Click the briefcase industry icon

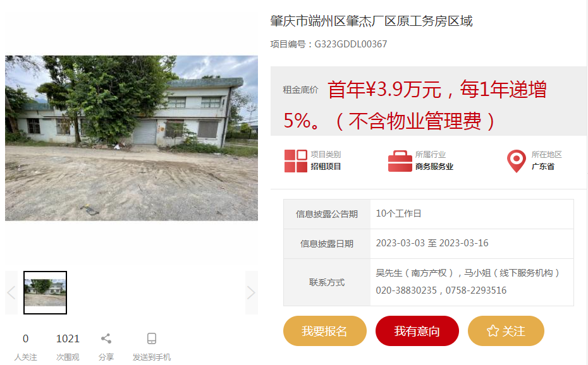click(x=400, y=161)
